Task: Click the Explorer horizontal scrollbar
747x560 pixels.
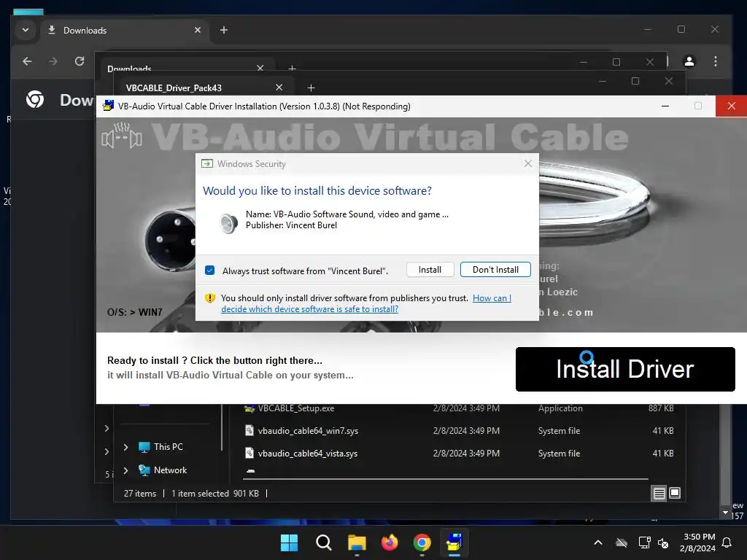Action: tap(446, 478)
